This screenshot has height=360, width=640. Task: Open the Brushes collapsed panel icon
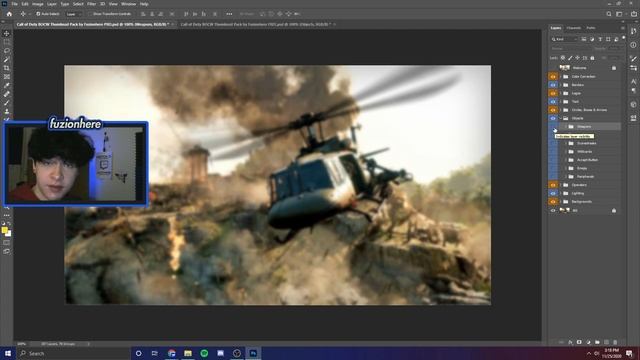633,60
